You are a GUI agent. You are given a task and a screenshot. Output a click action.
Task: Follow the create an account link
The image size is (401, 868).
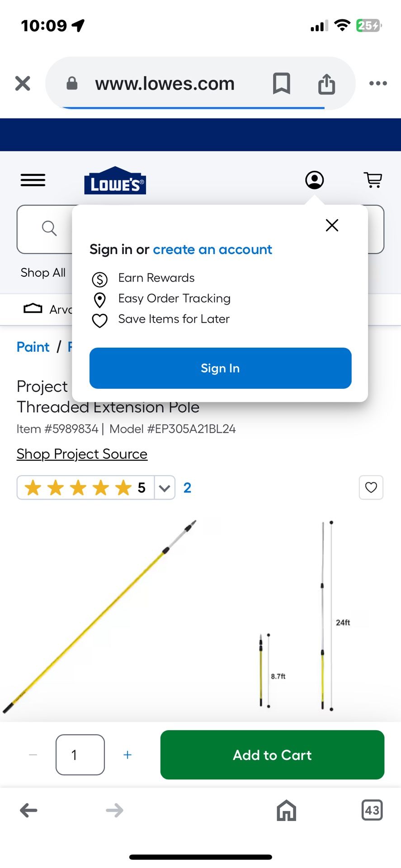pos(212,250)
